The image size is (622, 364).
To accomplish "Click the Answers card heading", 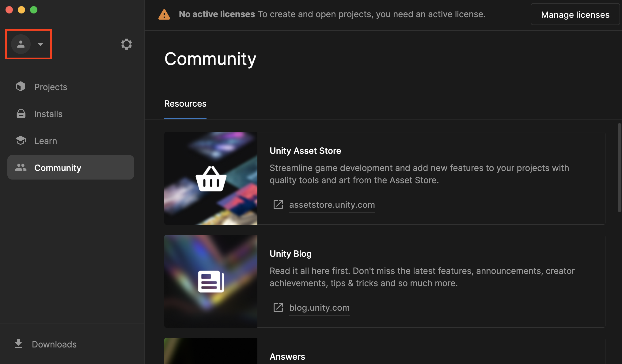I will click(287, 357).
